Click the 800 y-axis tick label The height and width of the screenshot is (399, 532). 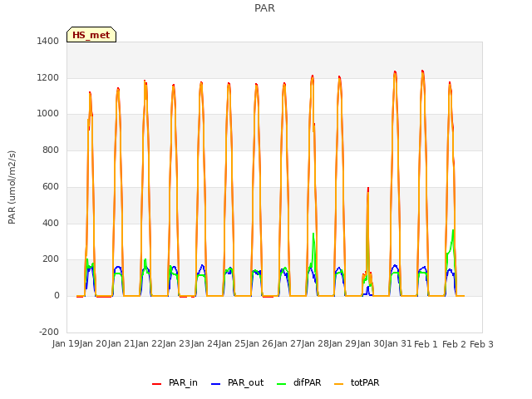51,150
